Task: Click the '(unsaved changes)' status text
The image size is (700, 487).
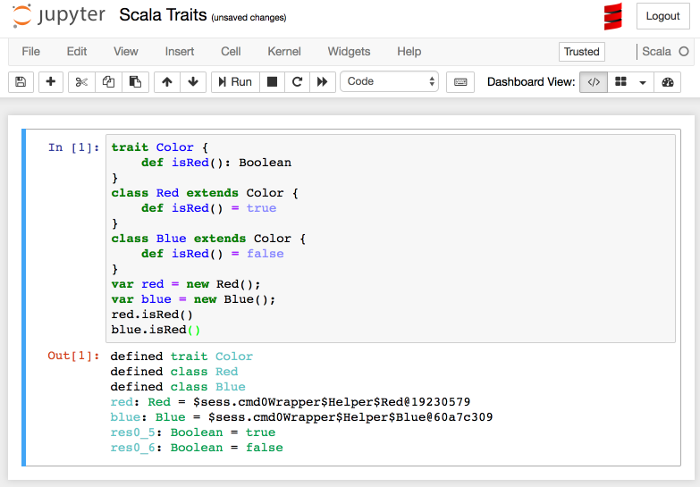Action: (249, 18)
